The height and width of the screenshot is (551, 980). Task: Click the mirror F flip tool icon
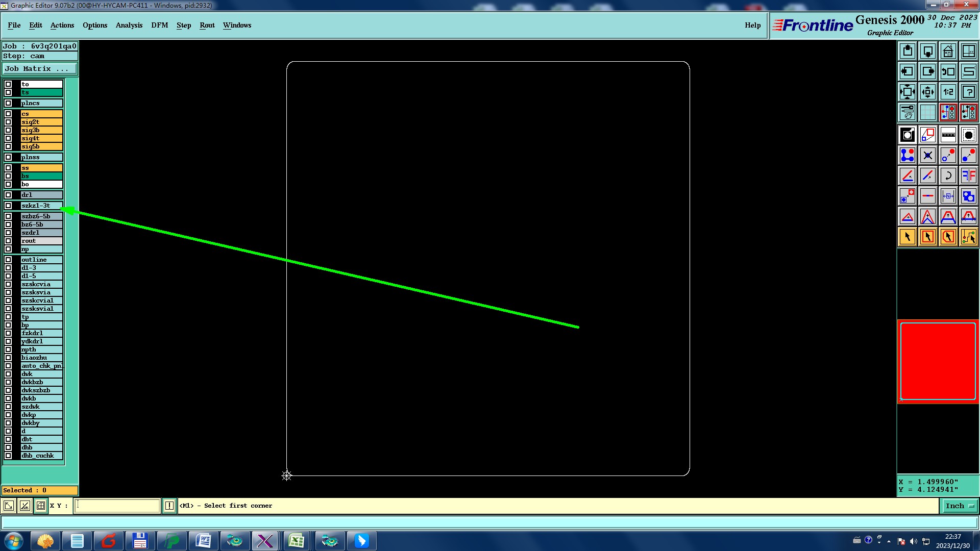click(968, 176)
